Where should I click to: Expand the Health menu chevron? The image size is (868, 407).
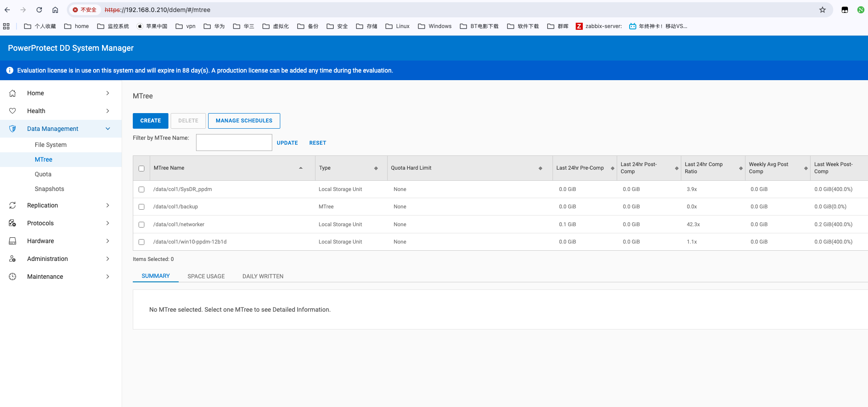pyautogui.click(x=108, y=111)
